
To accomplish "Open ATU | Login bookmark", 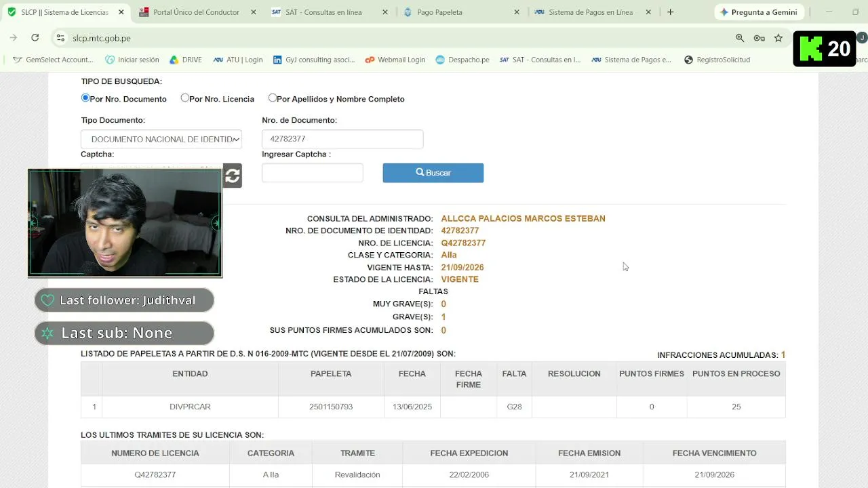I will (237, 60).
